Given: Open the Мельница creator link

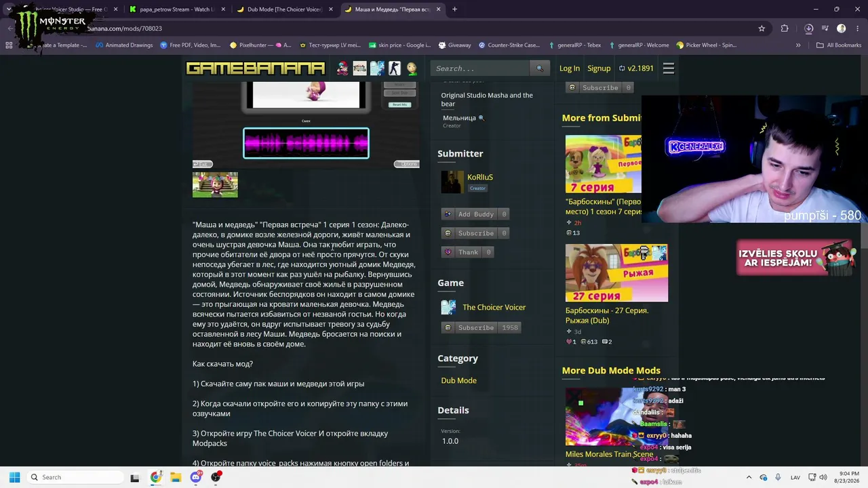Looking at the screenshot, I should [460, 118].
